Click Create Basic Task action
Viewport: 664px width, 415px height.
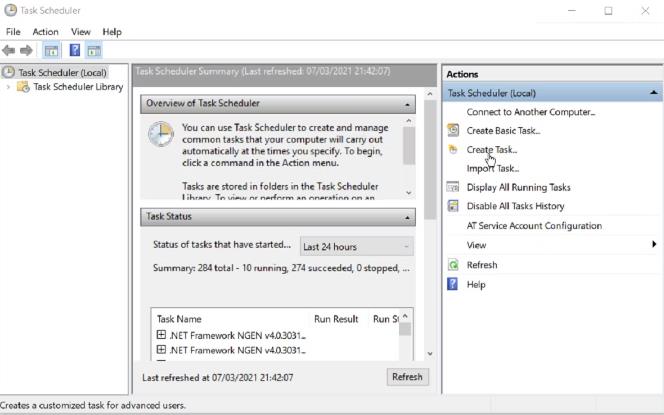tap(503, 130)
